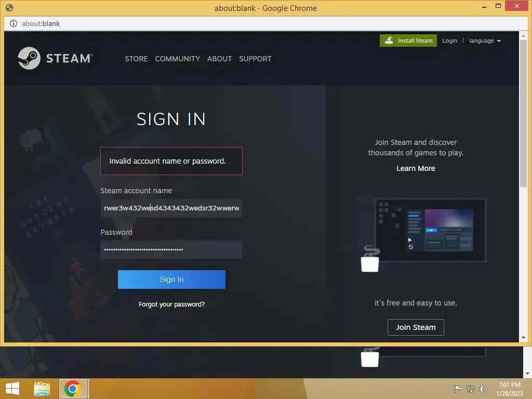The height and width of the screenshot is (399, 532).
Task: Go to the ABOUT page
Action: [220, 59]
